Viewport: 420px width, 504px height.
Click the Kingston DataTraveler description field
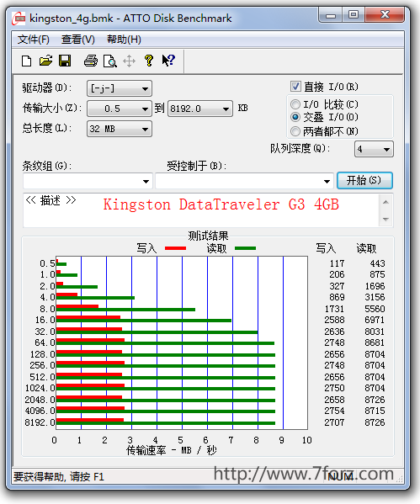tap(201, 210)
